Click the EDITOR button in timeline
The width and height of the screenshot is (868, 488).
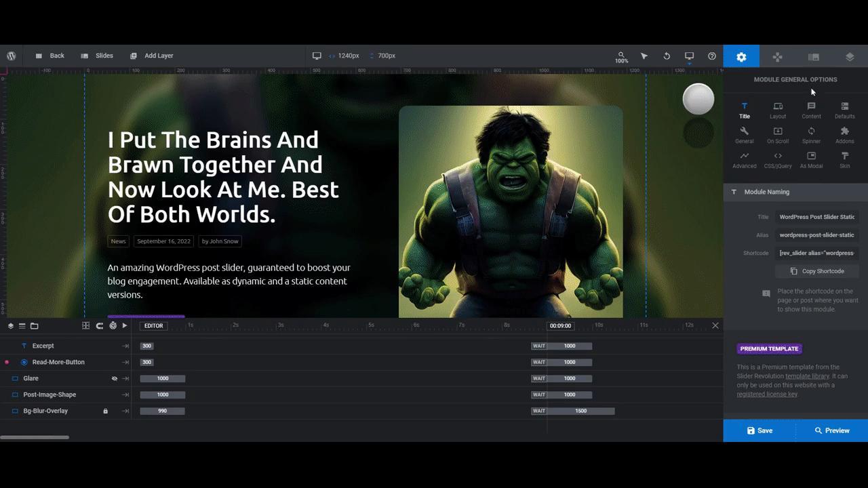point(154,326)
